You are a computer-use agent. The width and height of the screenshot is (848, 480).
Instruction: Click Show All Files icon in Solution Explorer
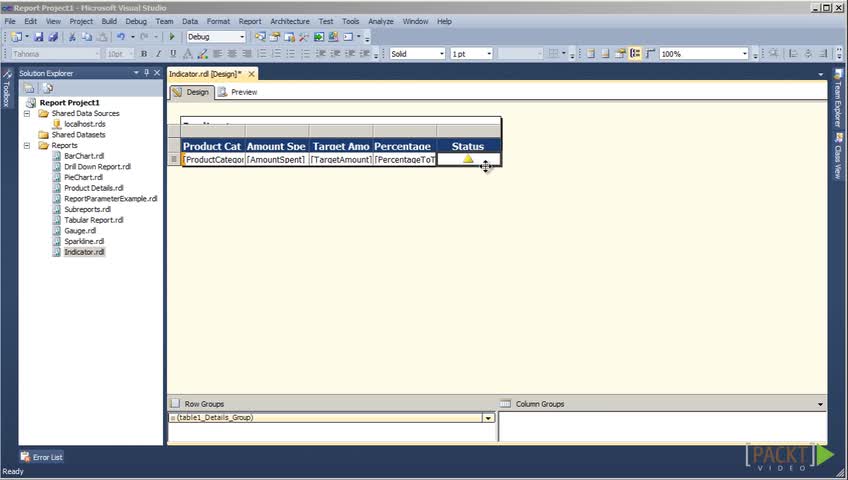click(x=48, y=88)
